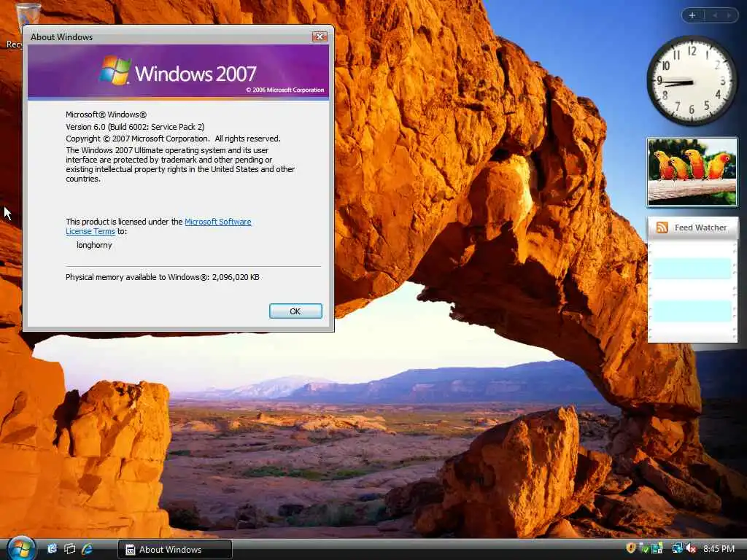
Task: Click the Windows 2007 Ultimate description paragraph
Action: tap(180, 164)
